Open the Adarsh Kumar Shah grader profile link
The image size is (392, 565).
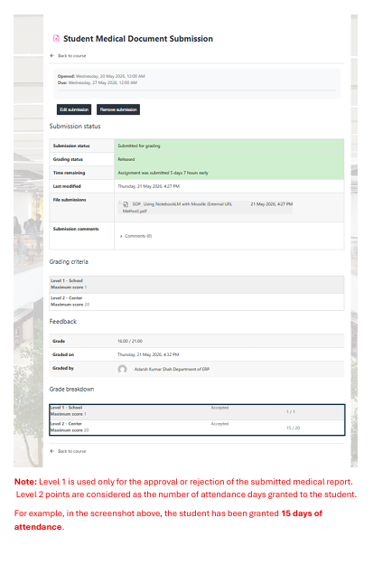[x=172, y=369]
